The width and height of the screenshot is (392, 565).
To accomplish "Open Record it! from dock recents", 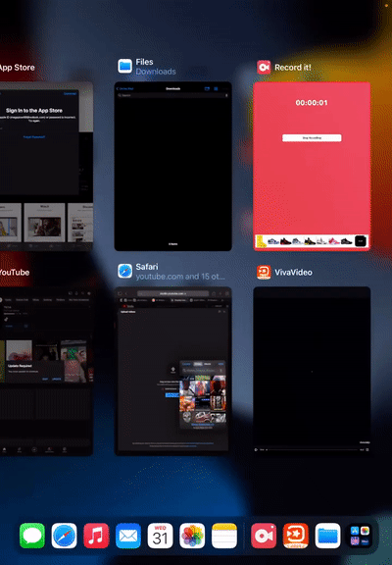I will point(264,536).
